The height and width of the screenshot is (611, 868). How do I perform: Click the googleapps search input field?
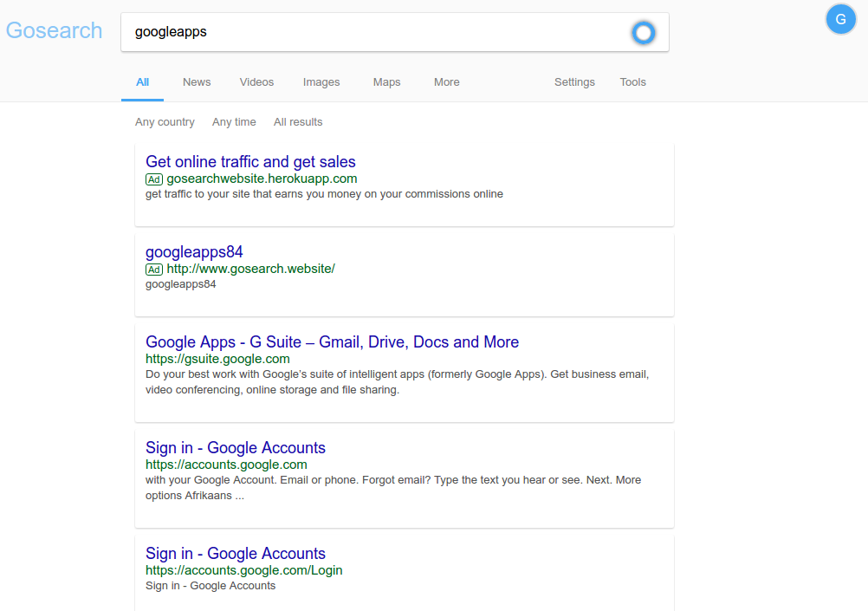click(395, 32)
